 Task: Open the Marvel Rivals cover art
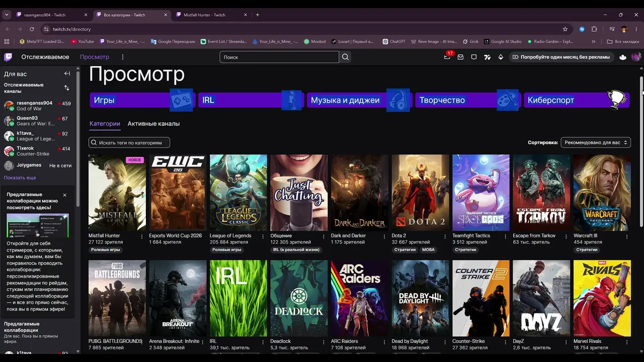(602, 298)
